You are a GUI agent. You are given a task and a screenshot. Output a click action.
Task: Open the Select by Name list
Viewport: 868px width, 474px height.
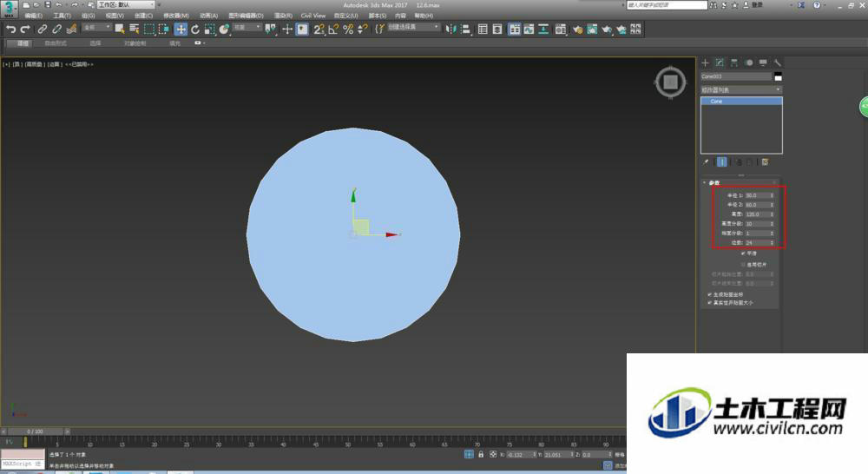click(x=134, y=30)
